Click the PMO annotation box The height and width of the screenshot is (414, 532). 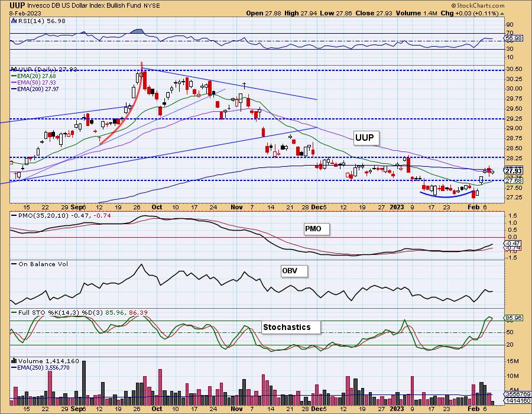(317, 229)
